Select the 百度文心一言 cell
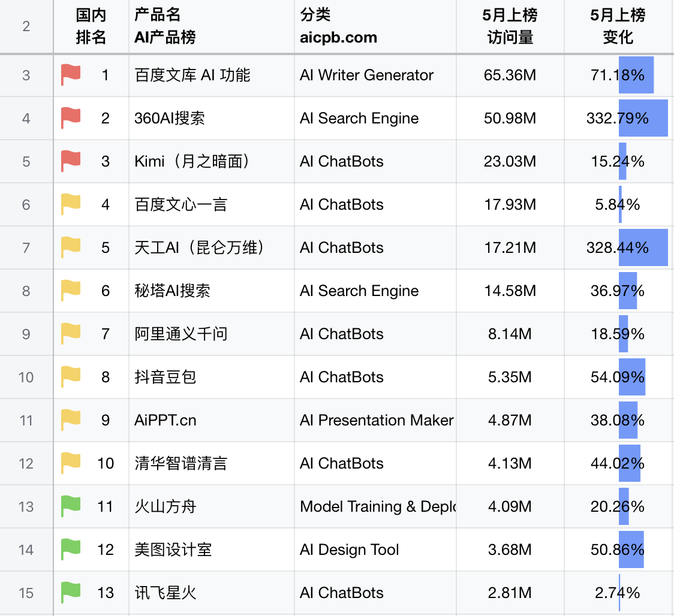This screenshot has height=616, width=674. [212, 204]
